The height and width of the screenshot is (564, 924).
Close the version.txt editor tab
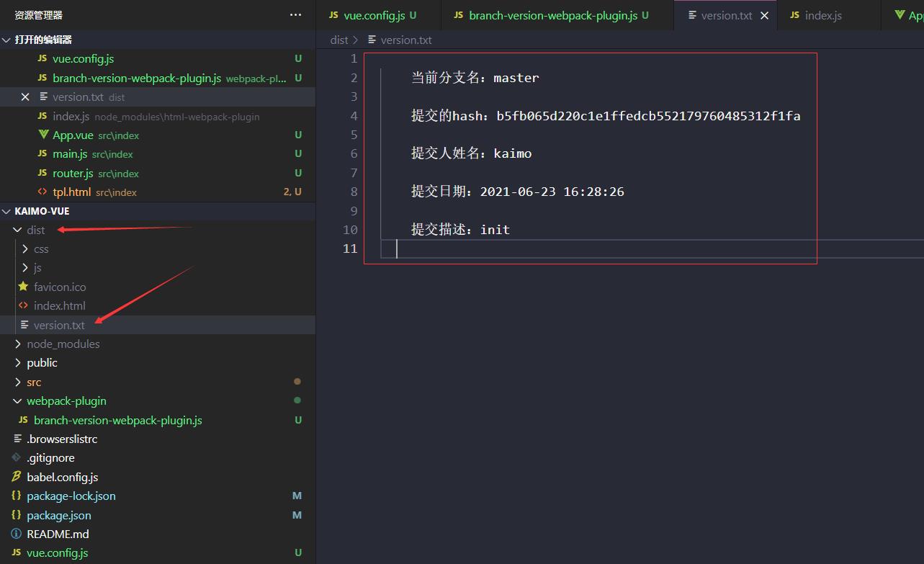pos(764,15)
